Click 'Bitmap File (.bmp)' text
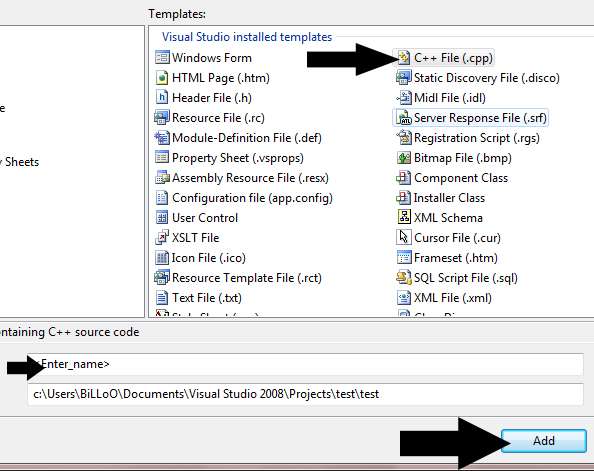This screenshot has height=471, width=594. 463,158
